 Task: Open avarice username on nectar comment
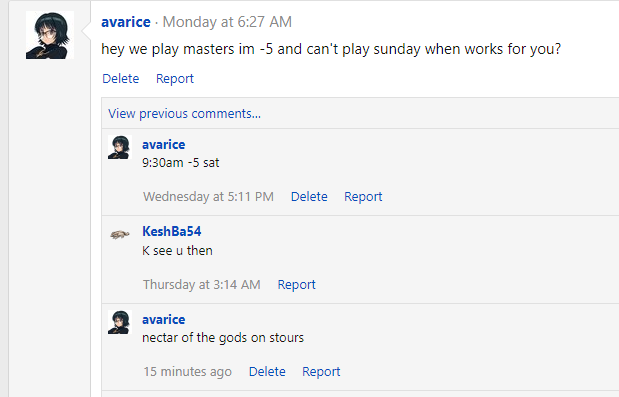[163, 319]
